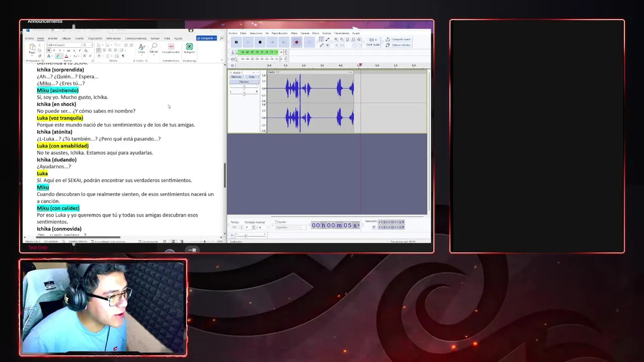Image resolution: width=644 pixels, height=362 pixels.
Task: Solo the Audio 1 track
Action: click(252, 77)
